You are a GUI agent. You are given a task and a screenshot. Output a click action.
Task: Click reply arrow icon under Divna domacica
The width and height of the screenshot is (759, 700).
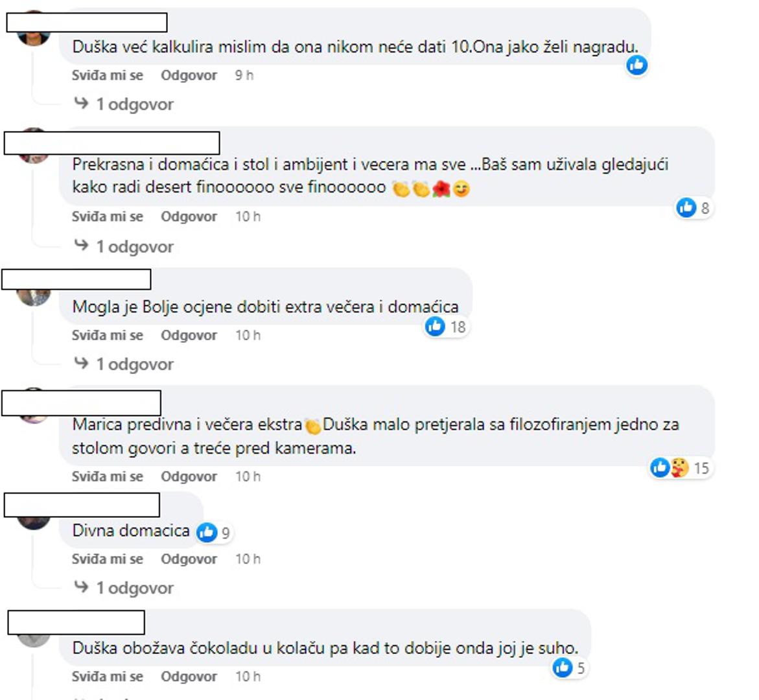pos(81,587)
